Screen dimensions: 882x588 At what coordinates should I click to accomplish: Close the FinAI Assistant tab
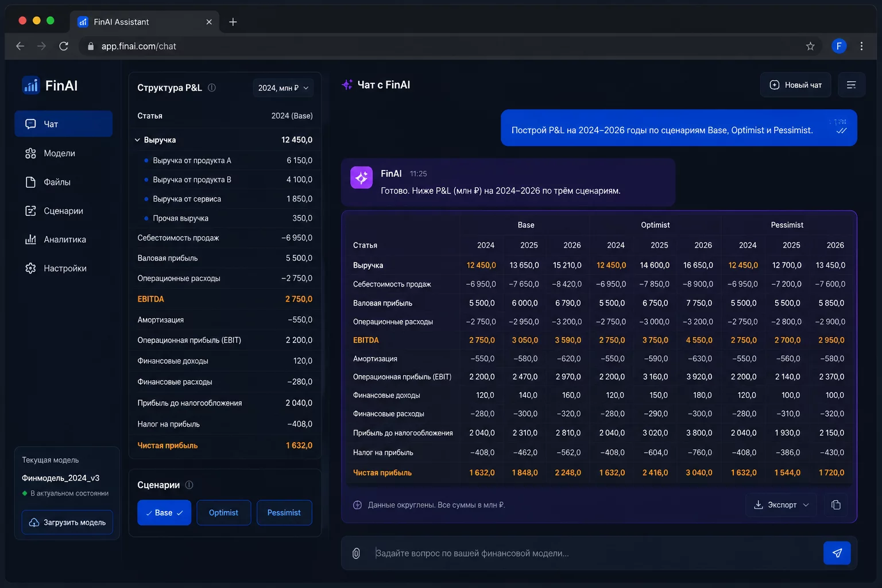click(209, 22)
